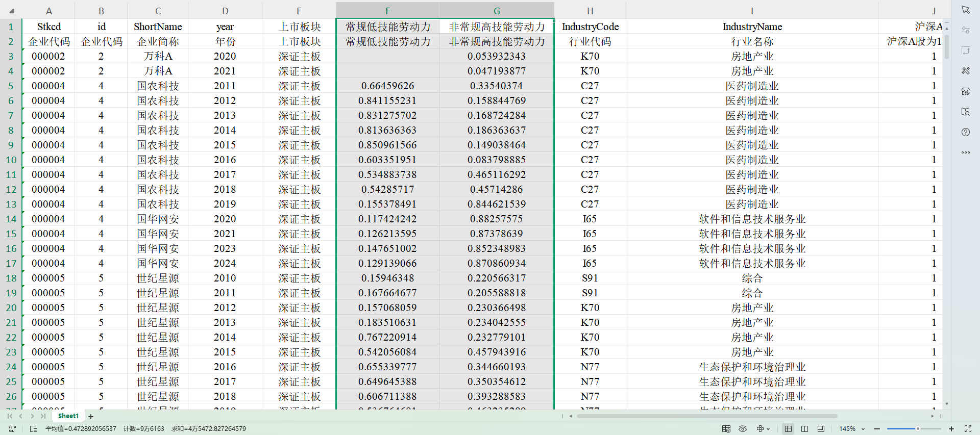Click the zoom out minus button
980x435 pixels.
[877, 429]
